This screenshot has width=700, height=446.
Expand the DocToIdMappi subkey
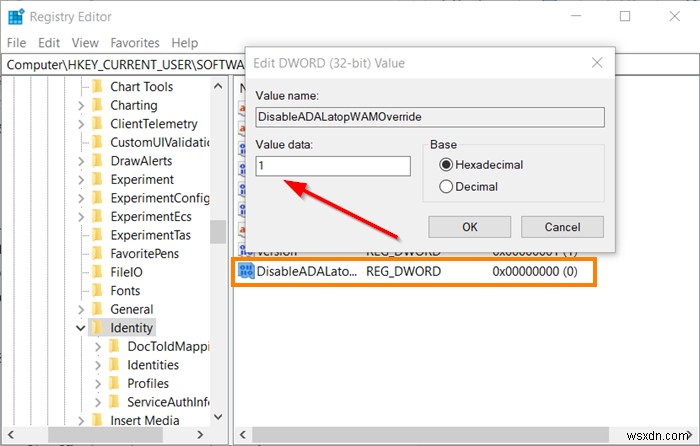pos(98,346)
